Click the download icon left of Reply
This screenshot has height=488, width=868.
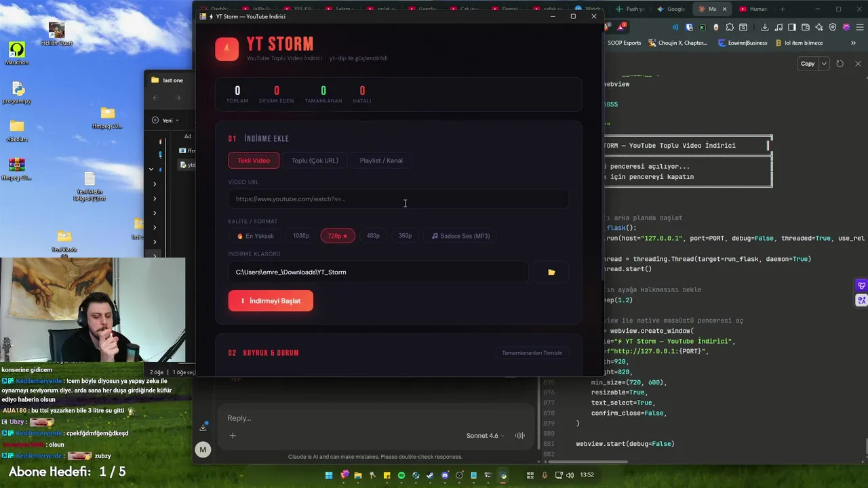coord(203,427)
